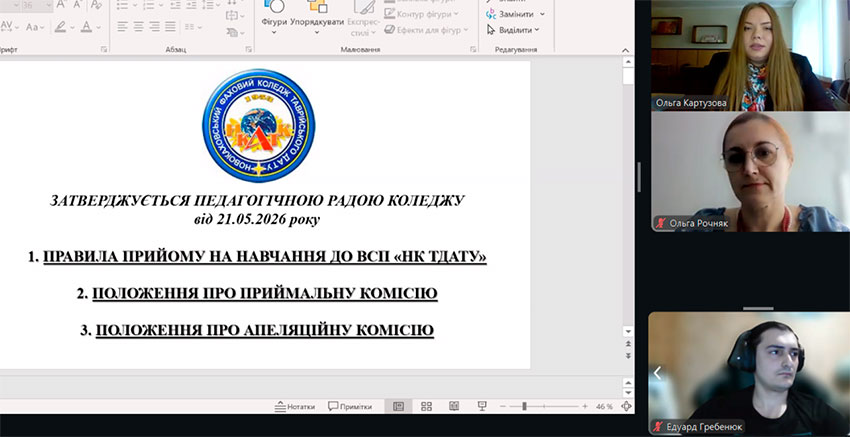
Task: Select Ольга Картузова video tile
Action: point(750,56)
